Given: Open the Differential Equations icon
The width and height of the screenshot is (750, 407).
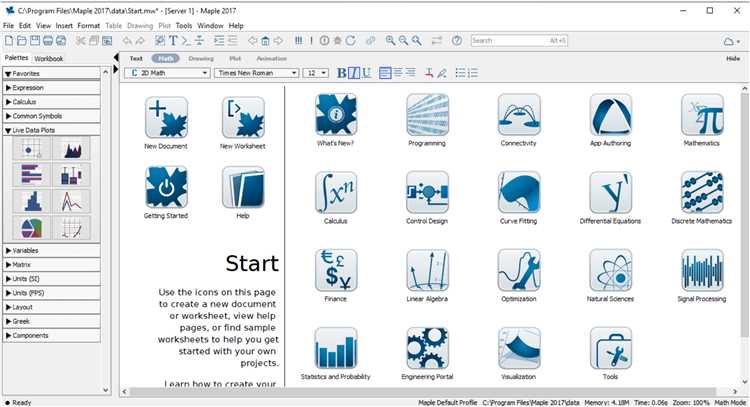Looking at the screenshot, I should [611, 193].
